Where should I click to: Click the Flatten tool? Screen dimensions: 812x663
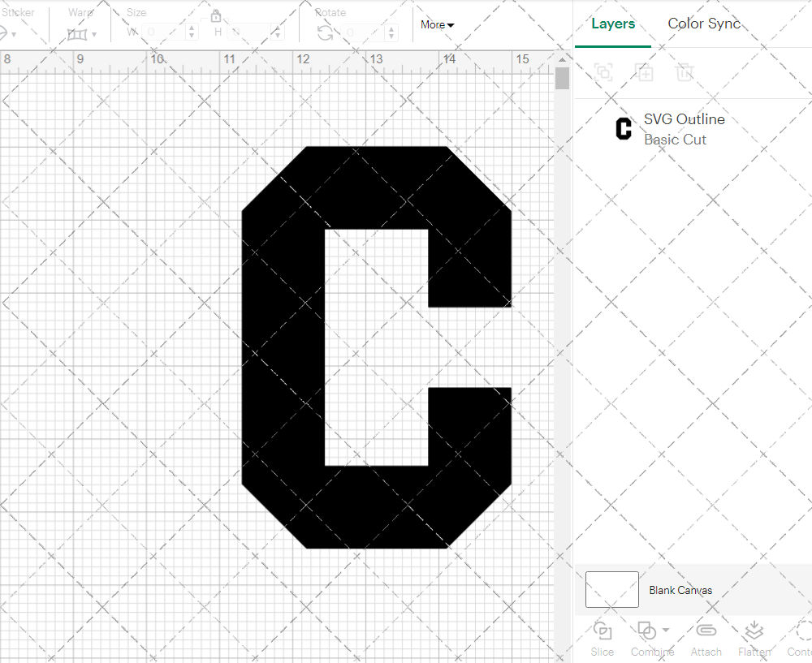point(754,639)
